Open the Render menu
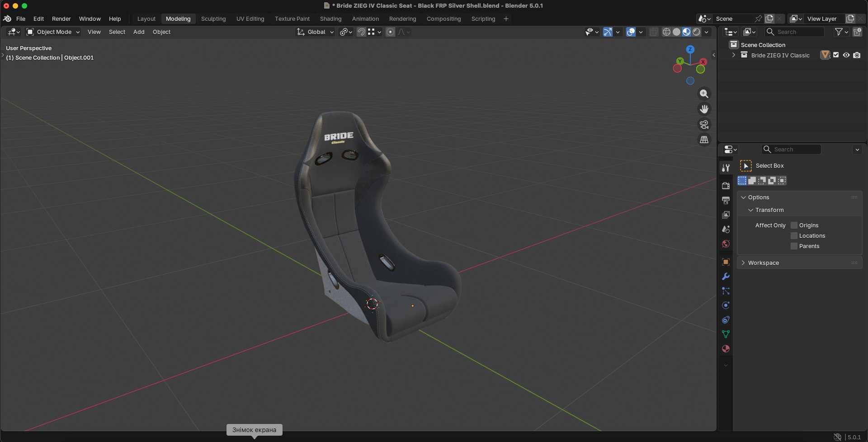Viewport: 868px width, 442px height. [x=61, y=19]
